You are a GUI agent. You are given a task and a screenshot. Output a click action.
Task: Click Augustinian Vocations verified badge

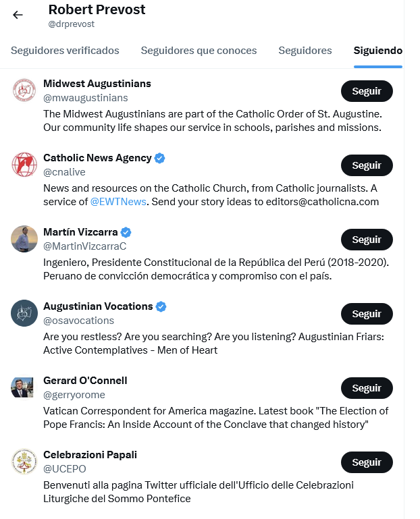pyautogui.click(x=161, y=306)
